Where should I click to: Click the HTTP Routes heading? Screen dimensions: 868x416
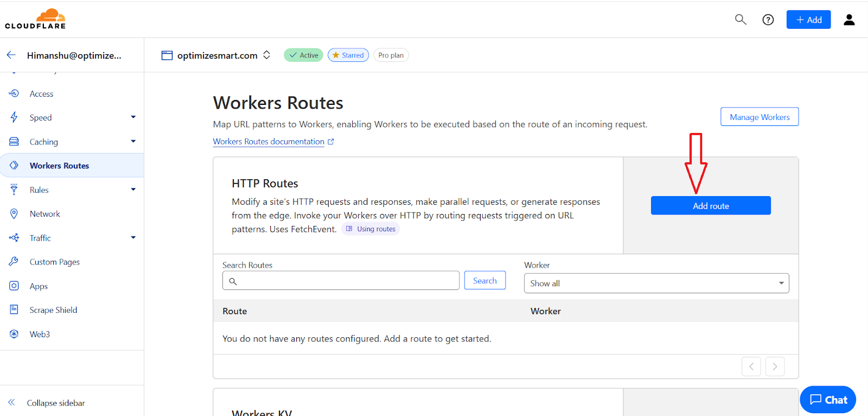coord(265,184)
